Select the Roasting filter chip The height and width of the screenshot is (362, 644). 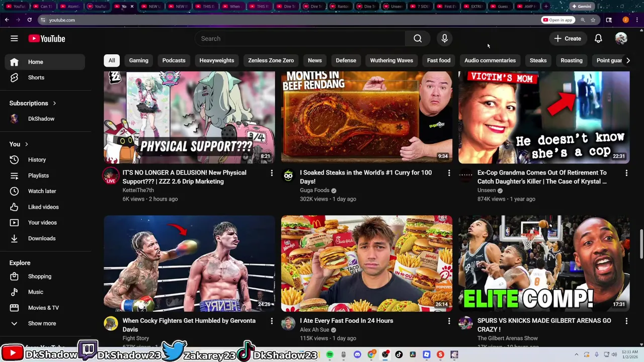(x=572, y=60)
